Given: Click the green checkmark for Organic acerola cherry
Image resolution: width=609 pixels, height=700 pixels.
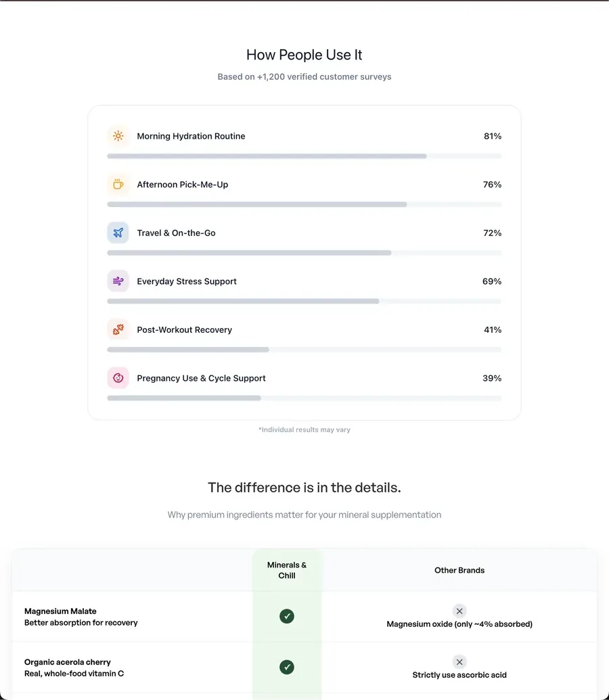Looking at the screenshot, I should pos(287,667).
